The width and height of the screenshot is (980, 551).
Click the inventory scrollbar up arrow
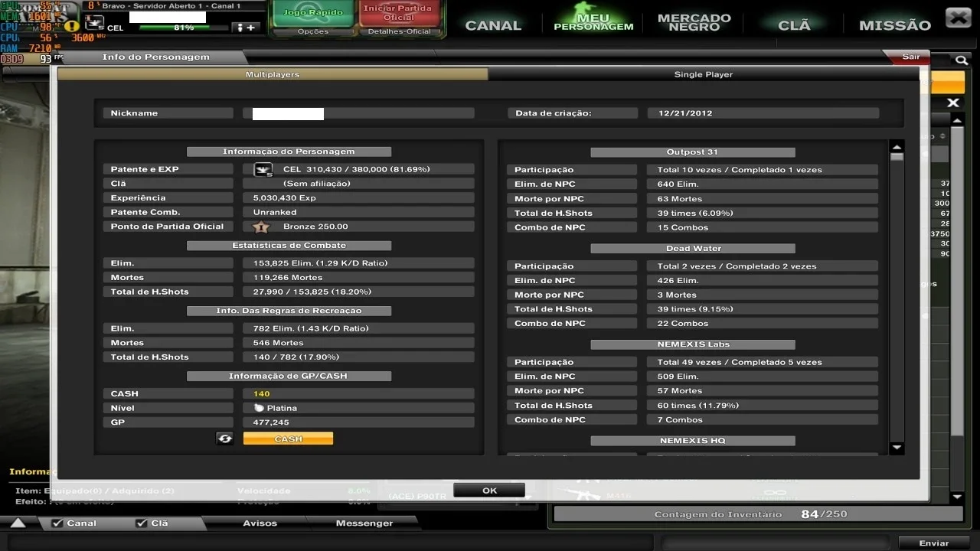[957, 119]
